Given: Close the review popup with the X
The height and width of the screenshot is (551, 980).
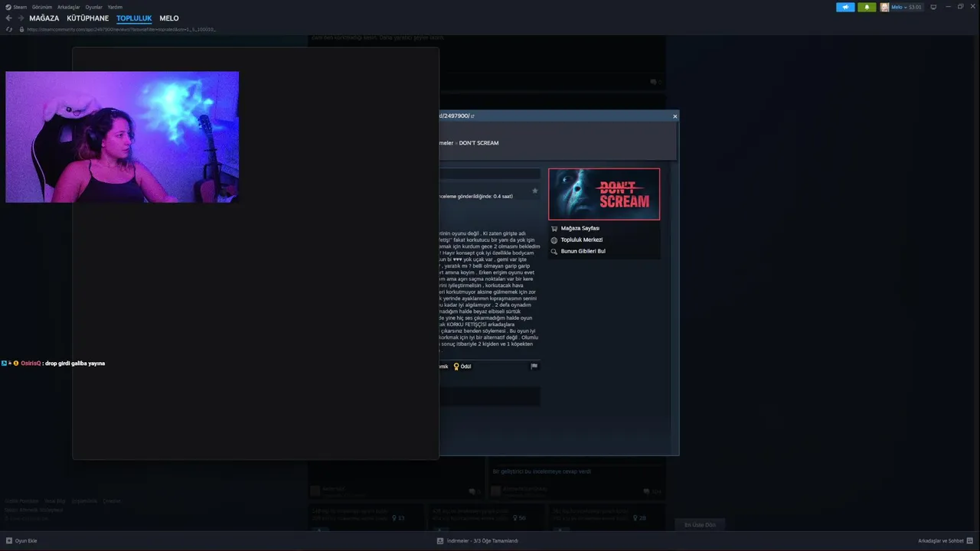Looking at the screenshot, I should coord(675,116).
